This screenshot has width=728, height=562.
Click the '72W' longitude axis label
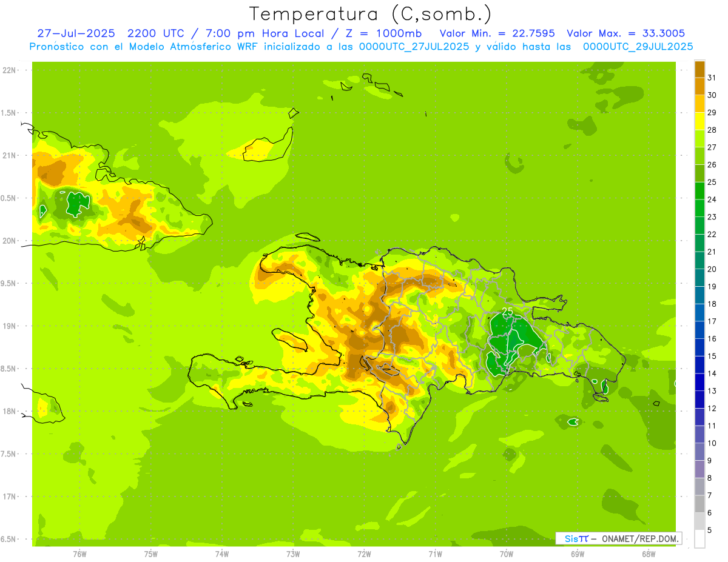[364, 554]
